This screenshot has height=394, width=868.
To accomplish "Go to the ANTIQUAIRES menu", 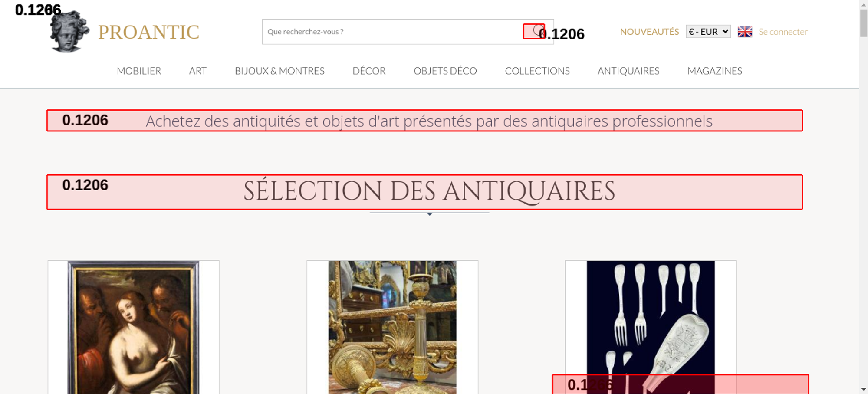I will point(628,71).
